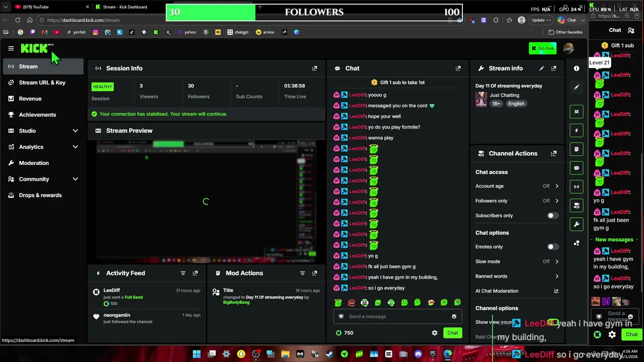This screenshot has width=644, height=362.
Task: Click the lightning bolt icon in right strip
Action: (x=577, y=130)
